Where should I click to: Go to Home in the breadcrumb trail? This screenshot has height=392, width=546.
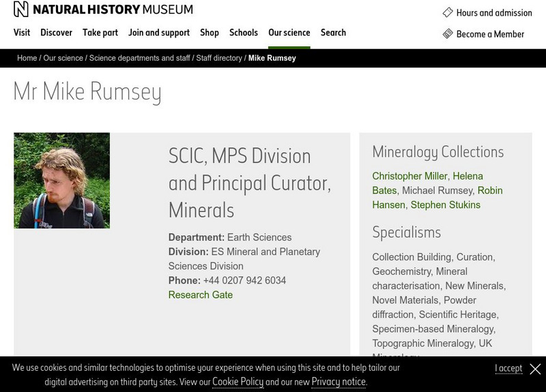[x=27, y=58]
